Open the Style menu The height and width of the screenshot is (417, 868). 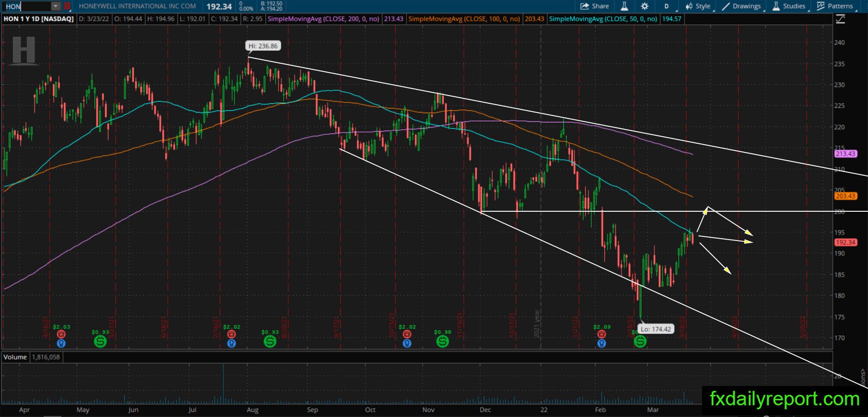(x=698, y=6)
